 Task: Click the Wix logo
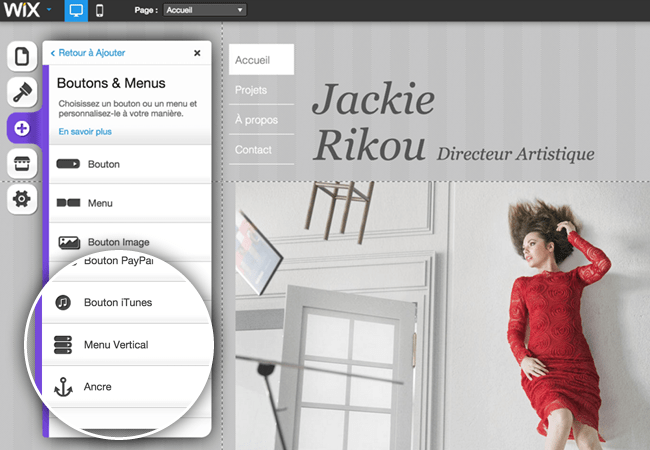pyautogui.click(x=22, y=10)
